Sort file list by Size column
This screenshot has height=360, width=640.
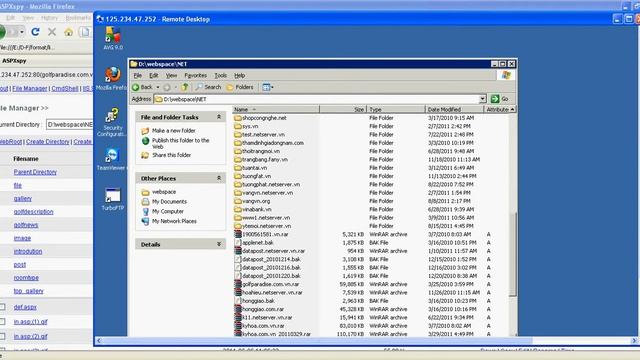(x=343, y=109)
